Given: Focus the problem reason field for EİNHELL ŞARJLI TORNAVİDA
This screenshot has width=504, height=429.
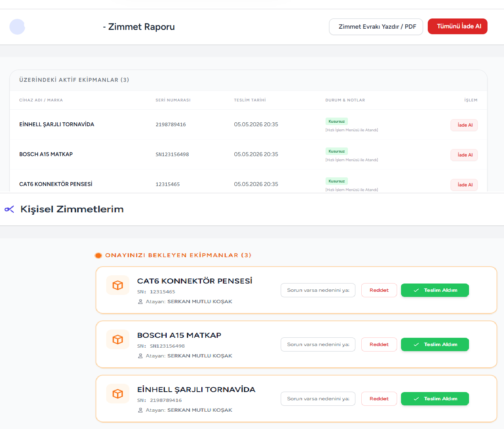Looking at the screenshot, I should [x=318, y=399].
